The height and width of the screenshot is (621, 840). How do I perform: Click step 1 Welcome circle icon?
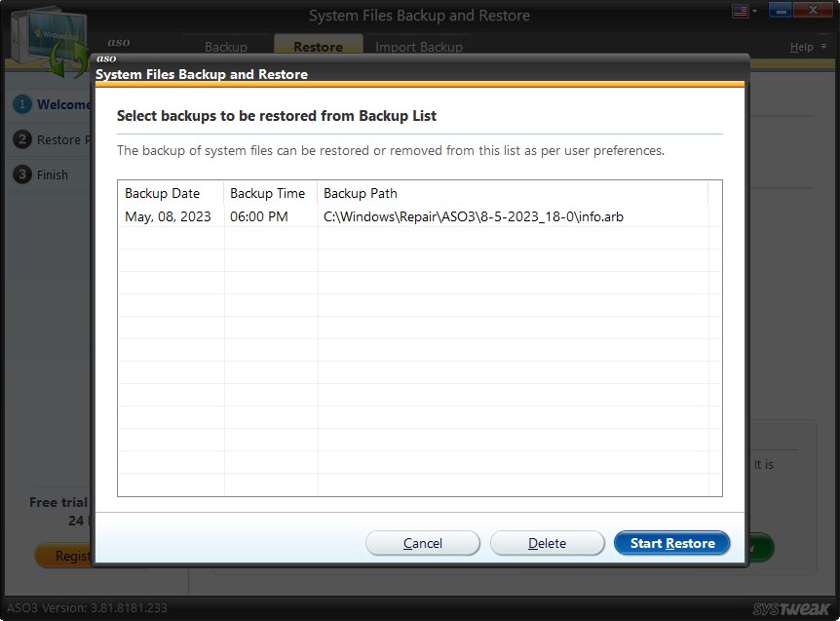[x=22, y=105]
